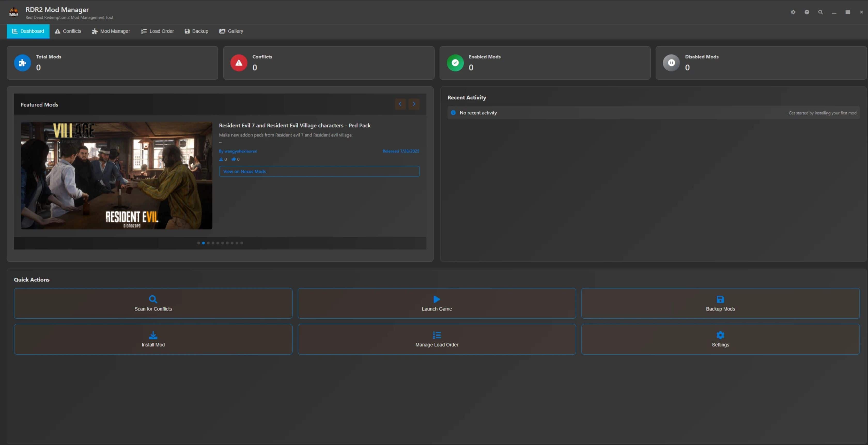868x445 pixels.
Task: Click the Featured Mods heading
Action: [40, 104]
